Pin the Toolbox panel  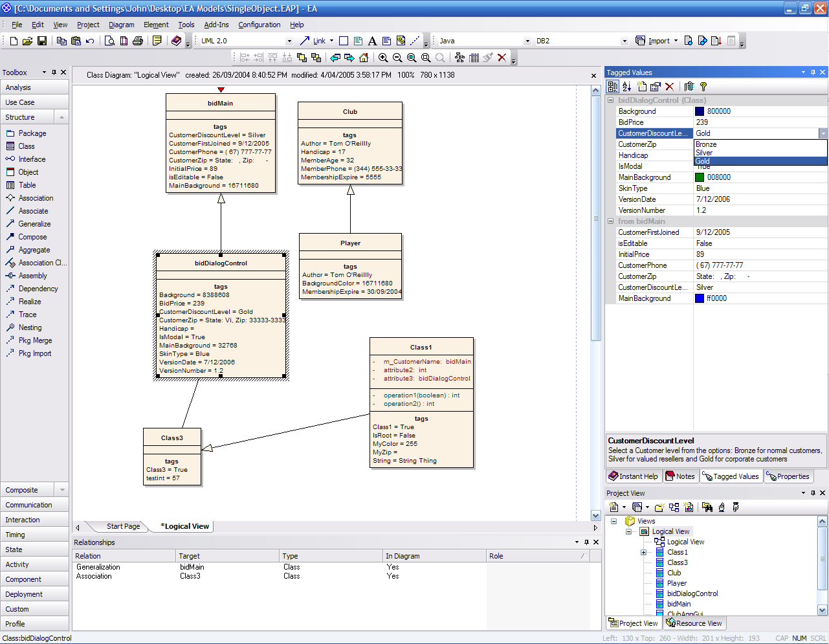(x=54, y=72)
